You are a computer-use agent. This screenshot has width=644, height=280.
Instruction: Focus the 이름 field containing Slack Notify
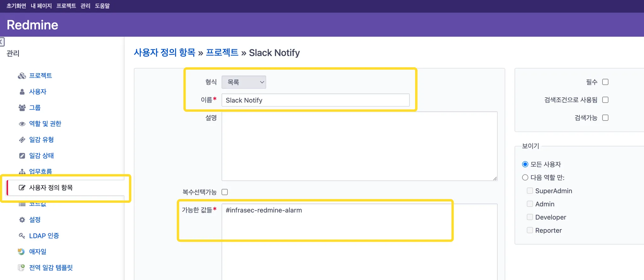[x=315, y=100]
